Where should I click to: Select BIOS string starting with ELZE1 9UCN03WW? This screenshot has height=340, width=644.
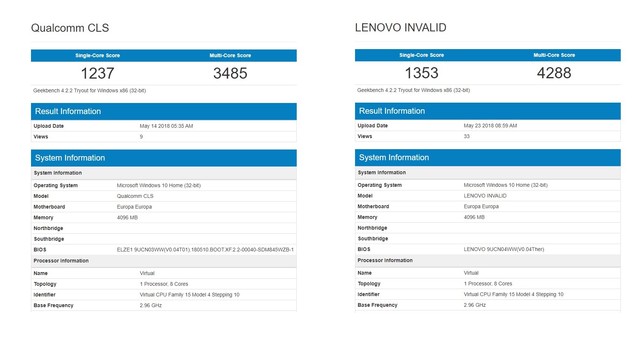tap(205, 250)
